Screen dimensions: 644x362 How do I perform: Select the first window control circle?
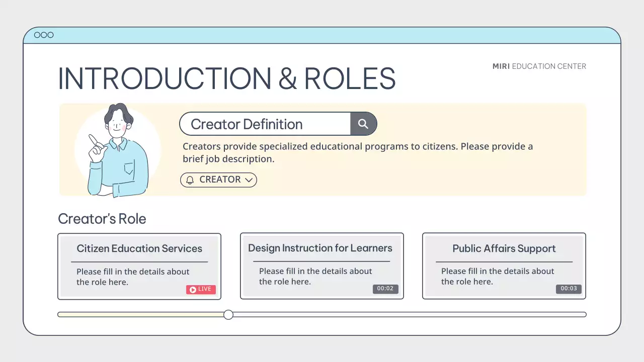click(x=37, y=35)
